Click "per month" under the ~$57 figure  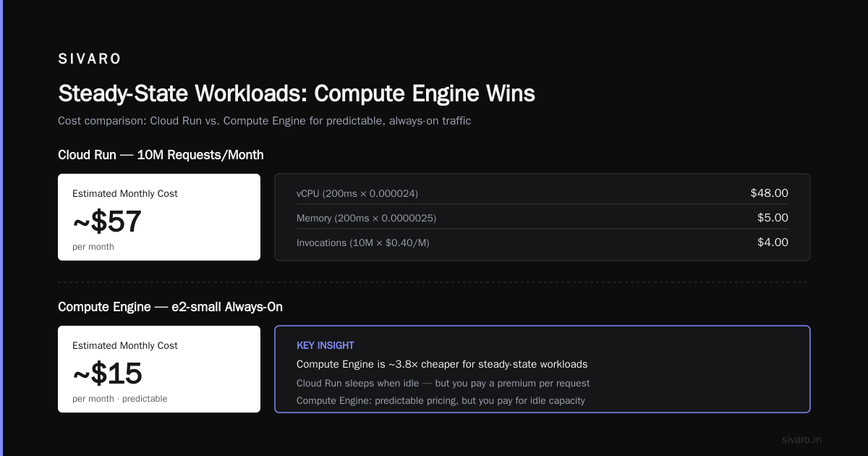pyautogui.click(x=93, y=247)
